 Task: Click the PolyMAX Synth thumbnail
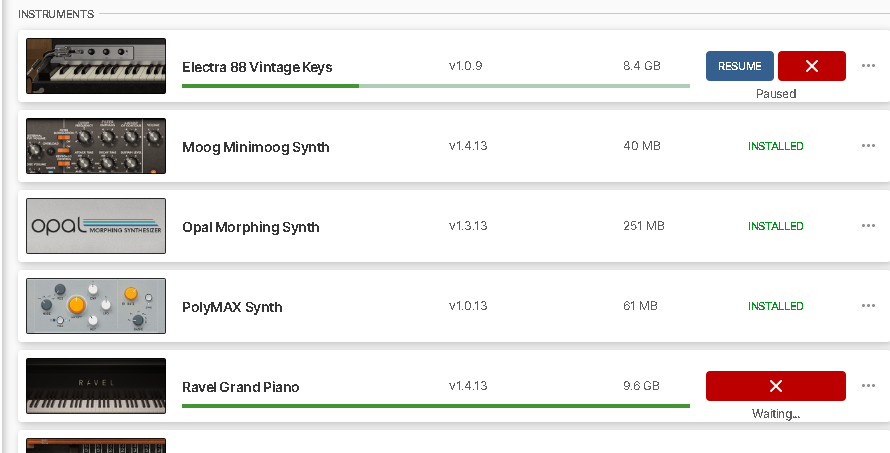[96, 306]
